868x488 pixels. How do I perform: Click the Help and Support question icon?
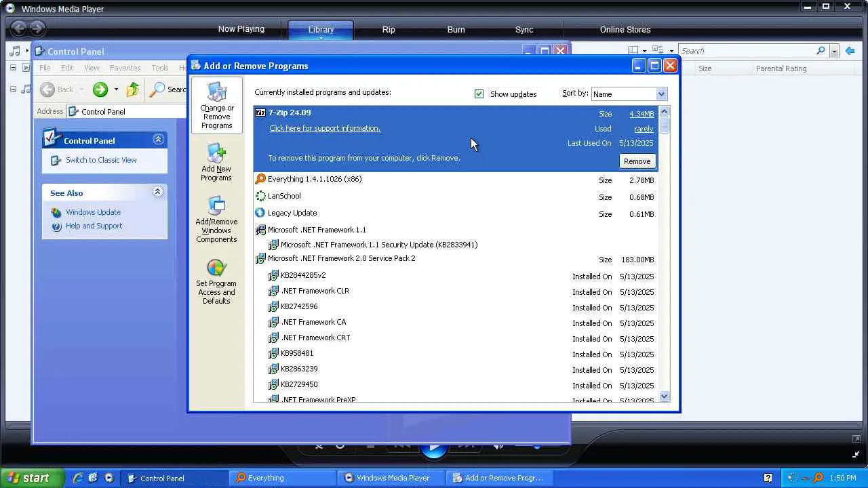pos(56,226)
